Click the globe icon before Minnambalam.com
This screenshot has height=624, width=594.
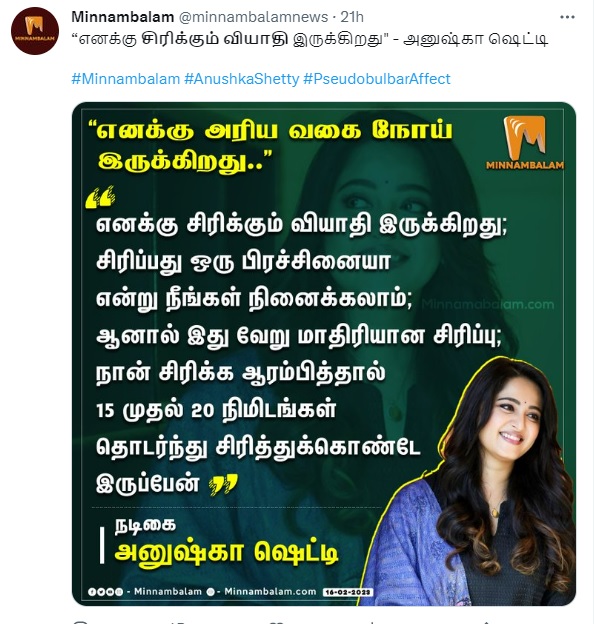tap(211, 592)
